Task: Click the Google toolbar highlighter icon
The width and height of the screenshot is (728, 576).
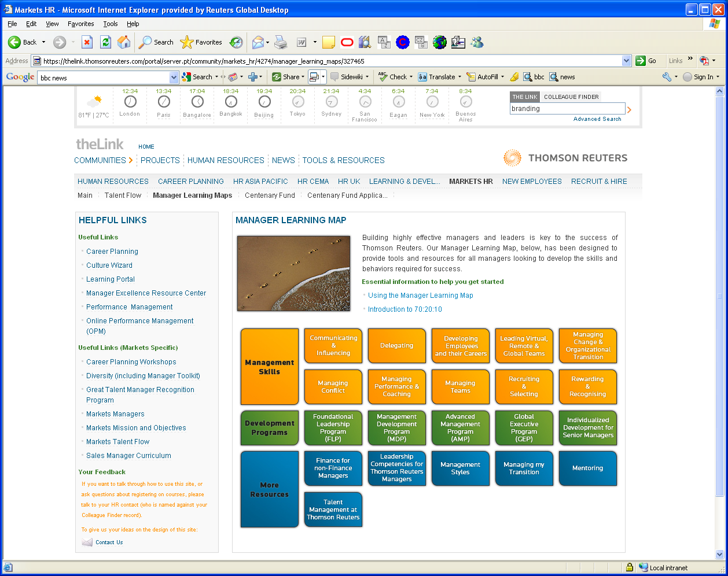Action: coord(514,77)
